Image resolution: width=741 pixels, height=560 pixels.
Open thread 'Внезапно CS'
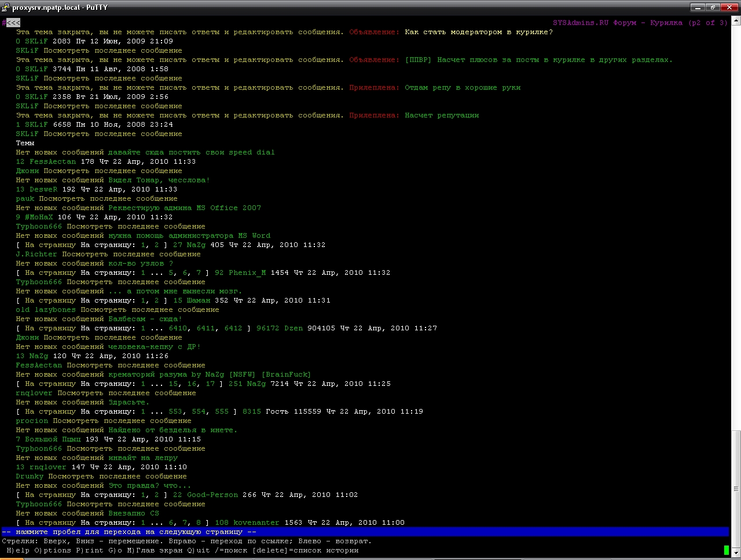click(134, 513)
